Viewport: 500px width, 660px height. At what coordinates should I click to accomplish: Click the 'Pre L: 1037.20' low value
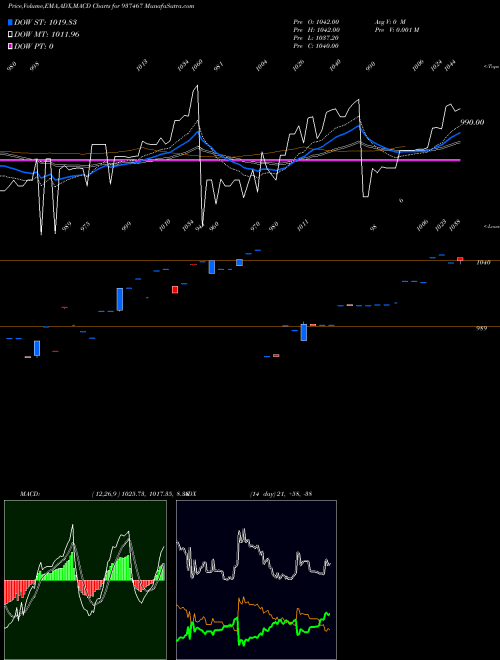coord(316,38)
